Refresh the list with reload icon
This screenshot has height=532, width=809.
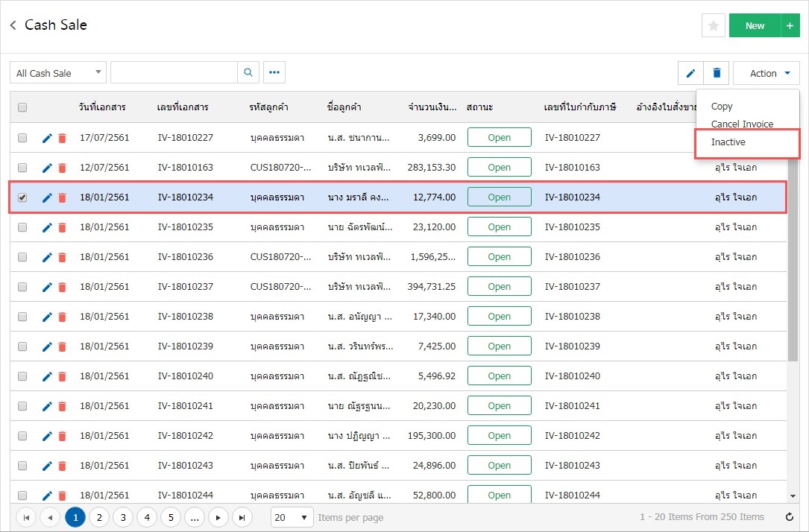click(790, 517)
